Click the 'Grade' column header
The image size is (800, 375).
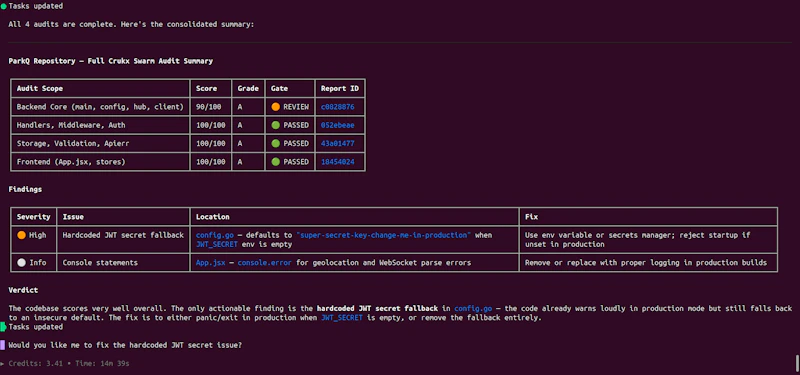tap(248, 88)
